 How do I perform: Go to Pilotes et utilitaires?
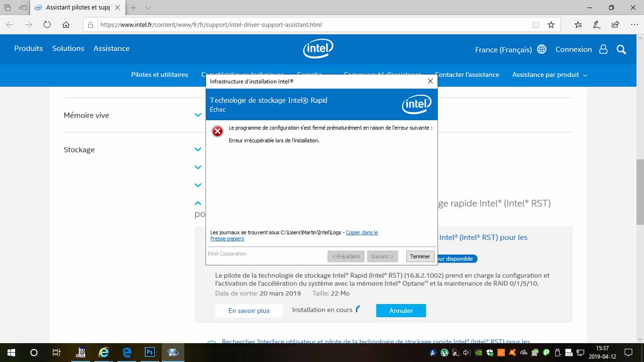(x=159, y=74)
